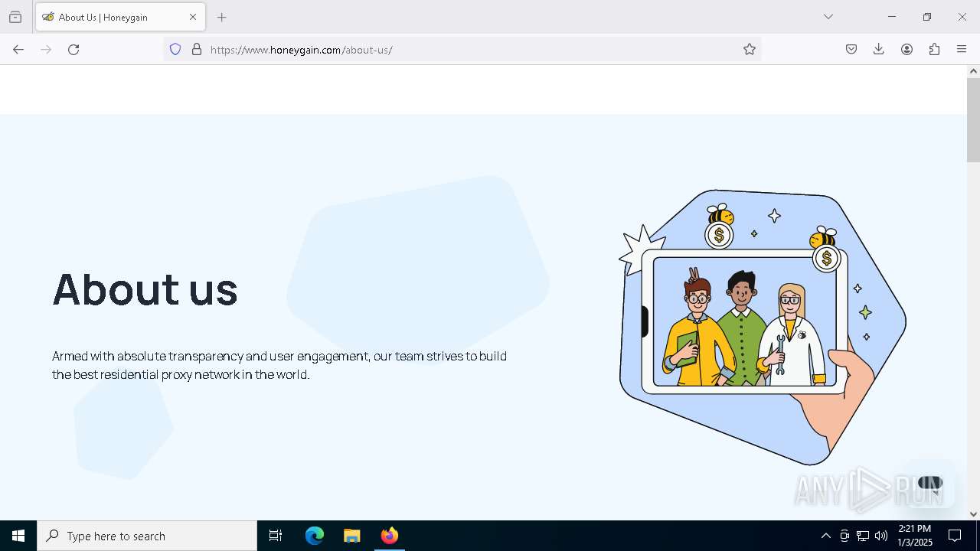Click the vertical scrollbar thumb
The image size is (980, 551).
pos(973,119)
